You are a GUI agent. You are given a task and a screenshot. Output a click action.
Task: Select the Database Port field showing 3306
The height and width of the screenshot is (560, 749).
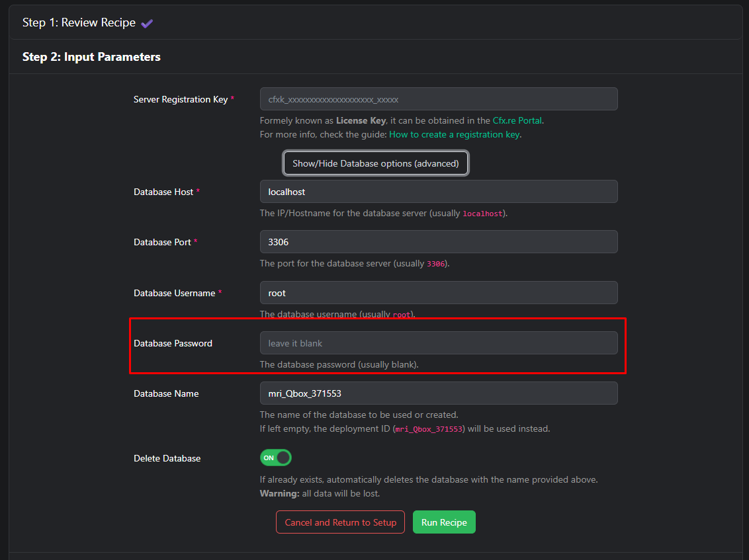pos(438,242)
